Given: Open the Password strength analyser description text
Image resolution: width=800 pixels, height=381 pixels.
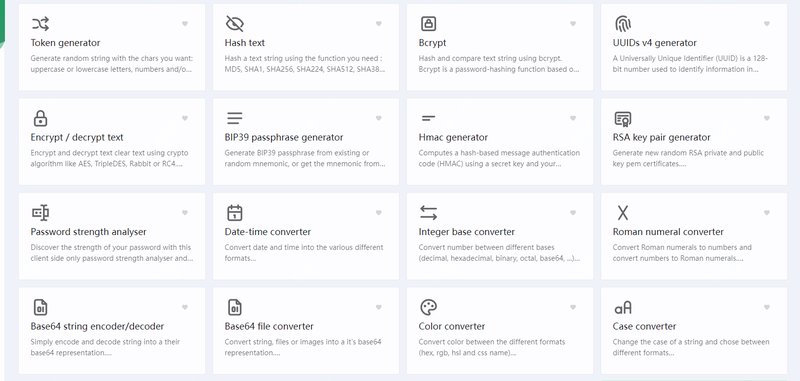Looking at the screenshot, I should click(112, 252).
